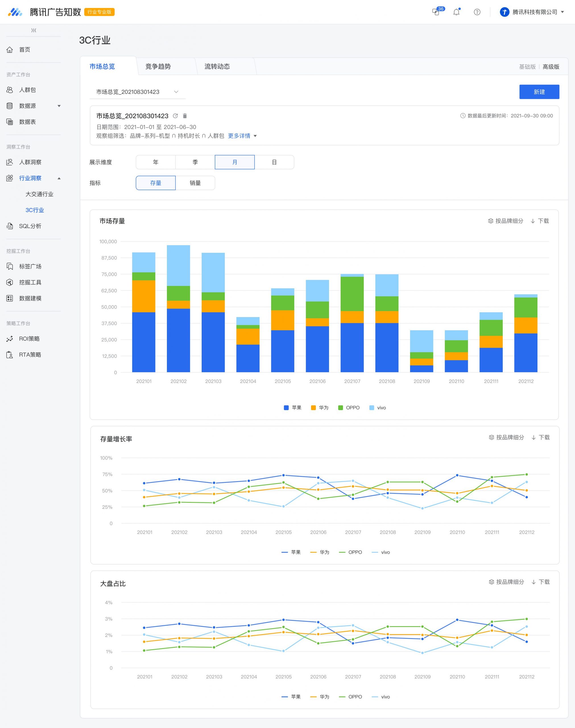Screen dimensions: 575x728
Task: Open 市场总览_202108301423 report dropdown
Action: (x=138, y=92)
